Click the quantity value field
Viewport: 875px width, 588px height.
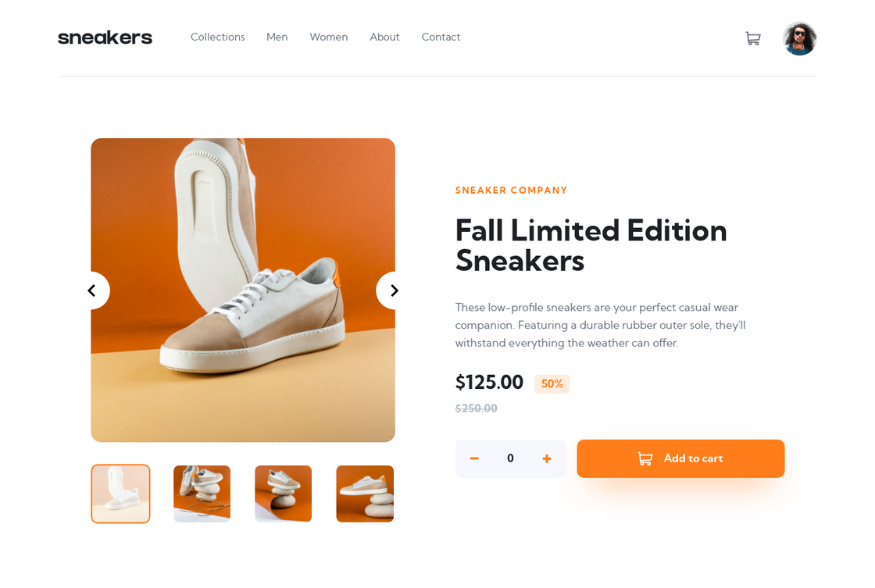(x=510, y=458)
